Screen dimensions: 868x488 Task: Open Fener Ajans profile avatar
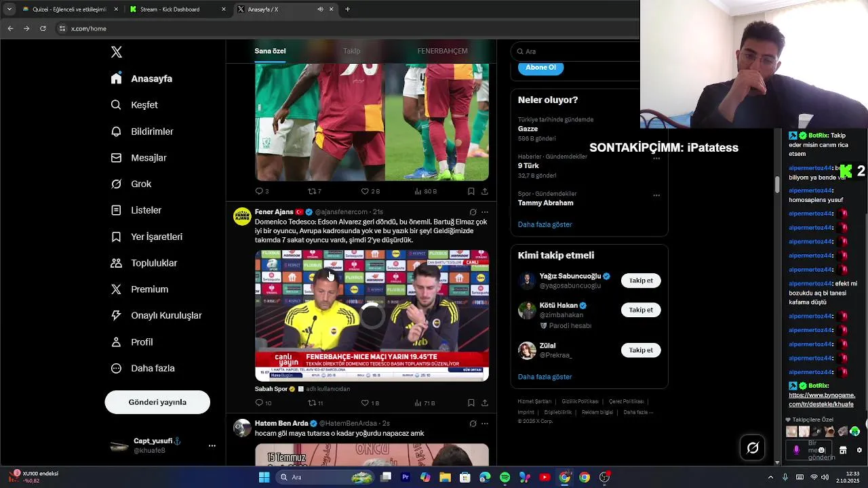point(242,216)
